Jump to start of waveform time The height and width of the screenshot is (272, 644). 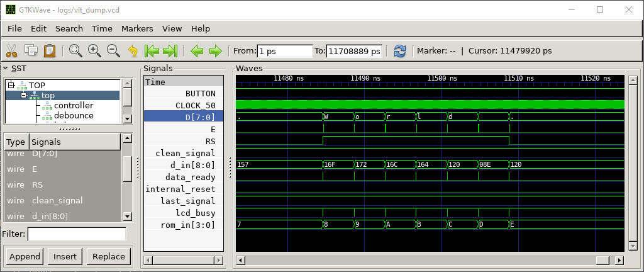click(151, 51)
